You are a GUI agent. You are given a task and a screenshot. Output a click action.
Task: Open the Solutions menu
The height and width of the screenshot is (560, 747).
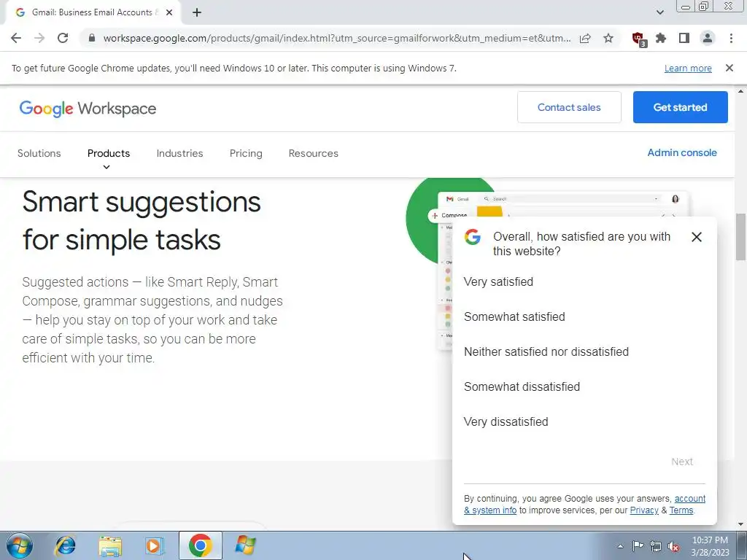[x=39, y=153]
